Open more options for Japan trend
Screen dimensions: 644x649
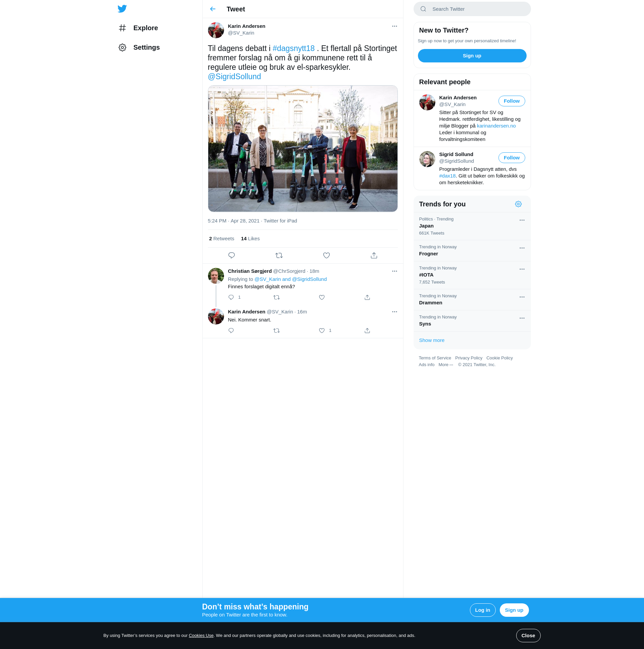point(522,220)
